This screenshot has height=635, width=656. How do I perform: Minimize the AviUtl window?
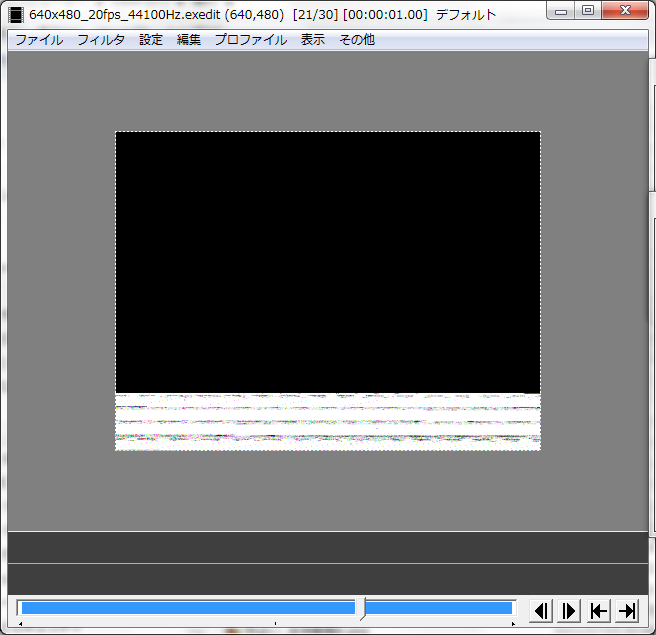(x=561, y=11)
